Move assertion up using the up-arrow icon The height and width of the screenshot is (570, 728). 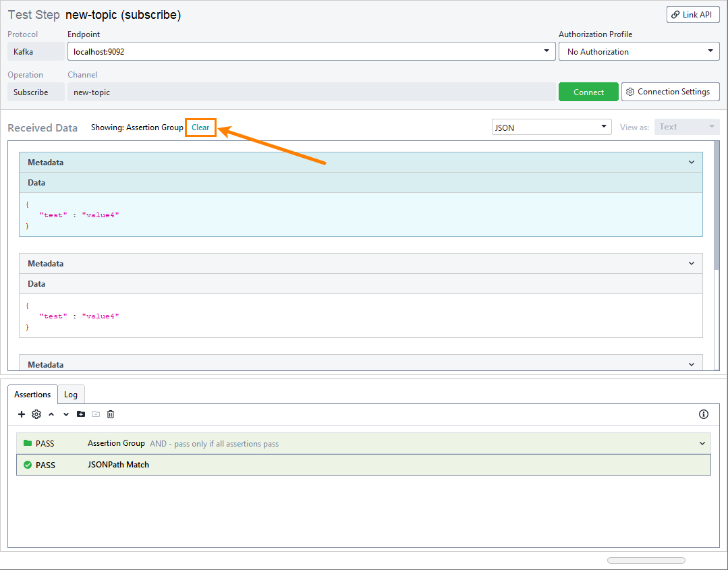point(51,414)
